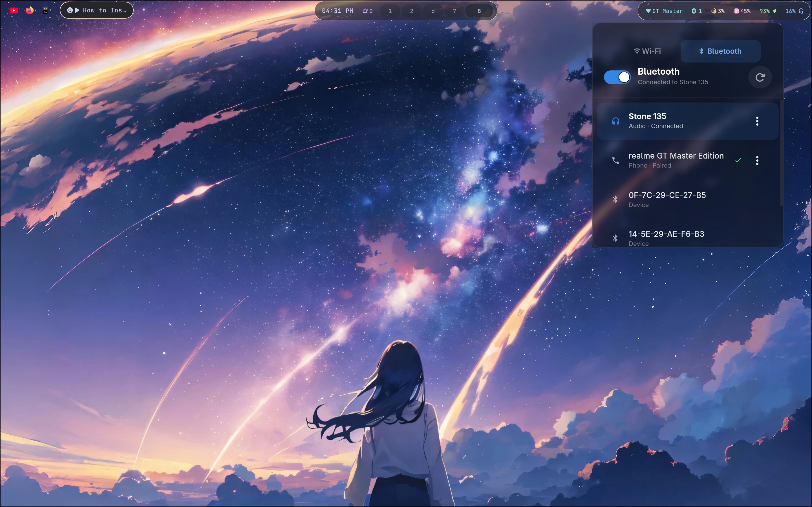Open Firefox from the top bar

pos(30,10)
